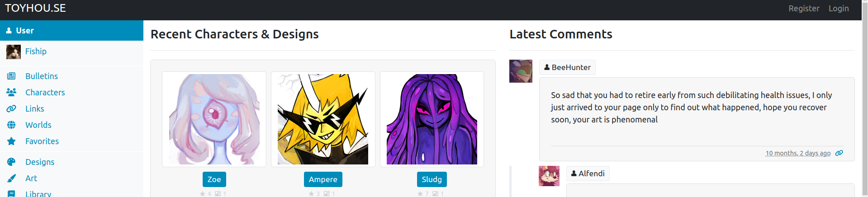Click the Worlds globe icon
The image size is (868, 197).
[11, 125]
